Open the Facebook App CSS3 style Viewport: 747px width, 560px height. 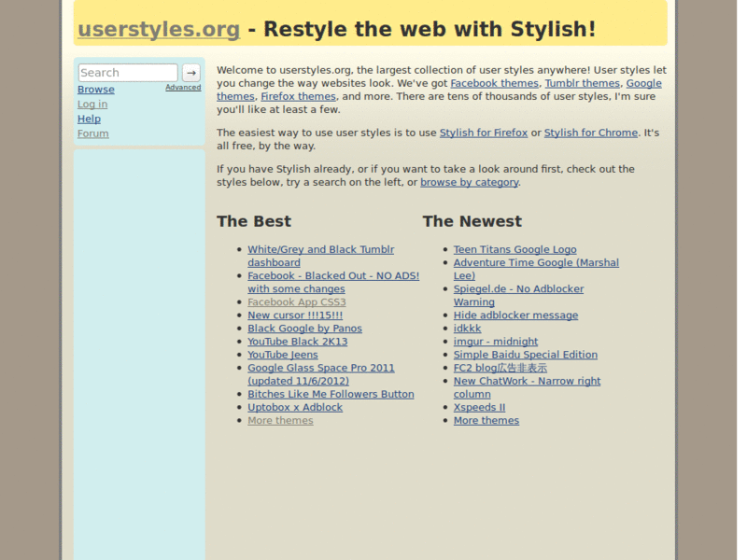pos(297,301)
